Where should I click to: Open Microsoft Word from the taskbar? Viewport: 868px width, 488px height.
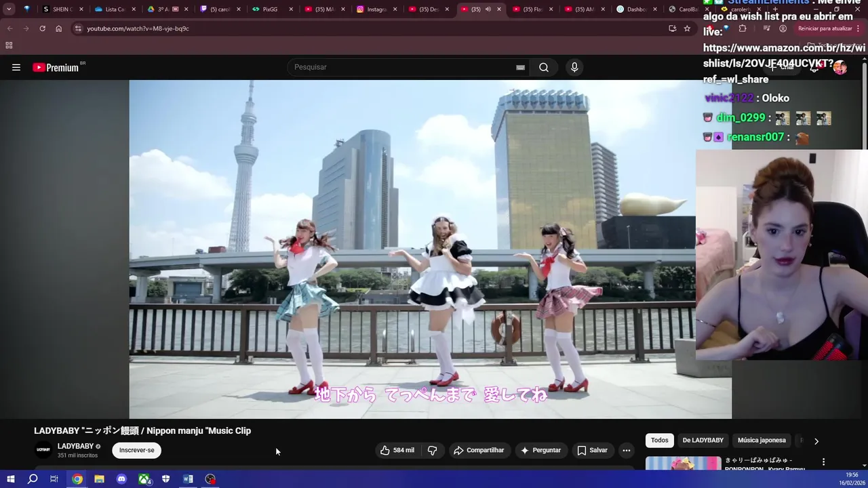pyautogui.click(x=188, y=479)
